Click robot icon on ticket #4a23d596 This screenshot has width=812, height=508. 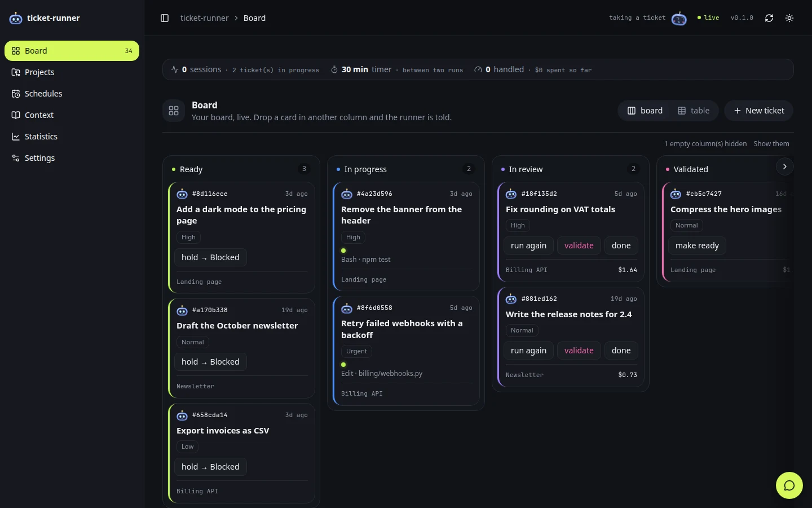point(347,194)
